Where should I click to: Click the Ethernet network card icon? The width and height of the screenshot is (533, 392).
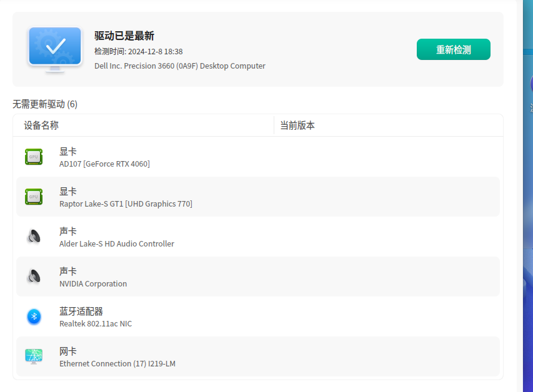[34, 356]
